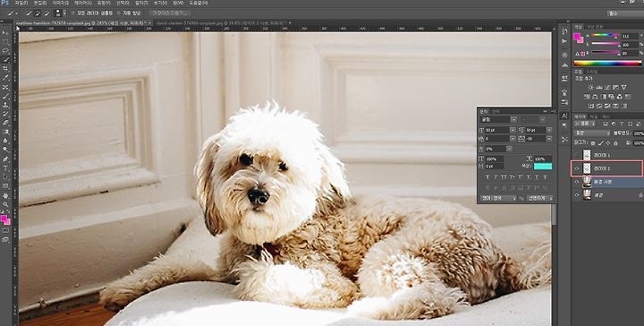
Task: Hide the 배경 layer
Action: (x=576, y=195)
